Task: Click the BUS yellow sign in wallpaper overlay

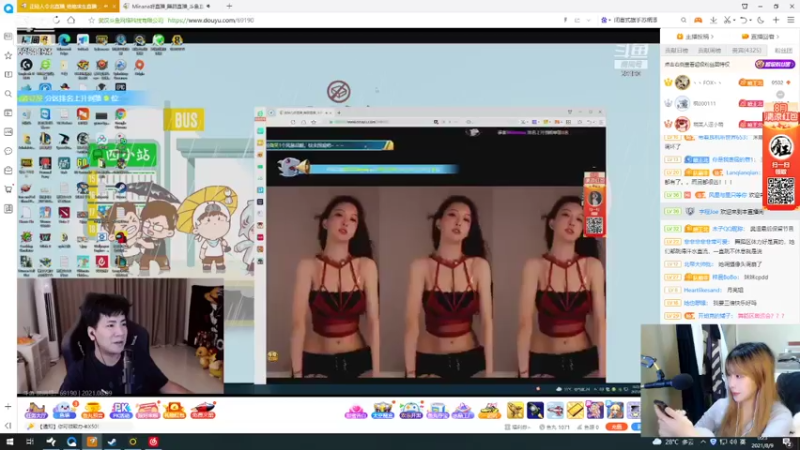Action: tap(184, 120)
